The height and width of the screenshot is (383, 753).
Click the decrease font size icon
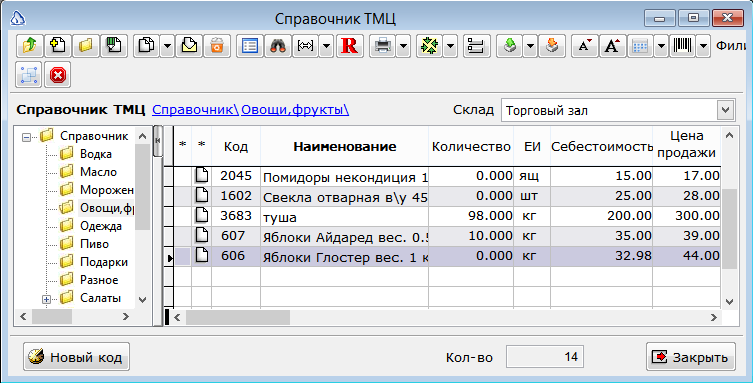click(x=584, y=46)
